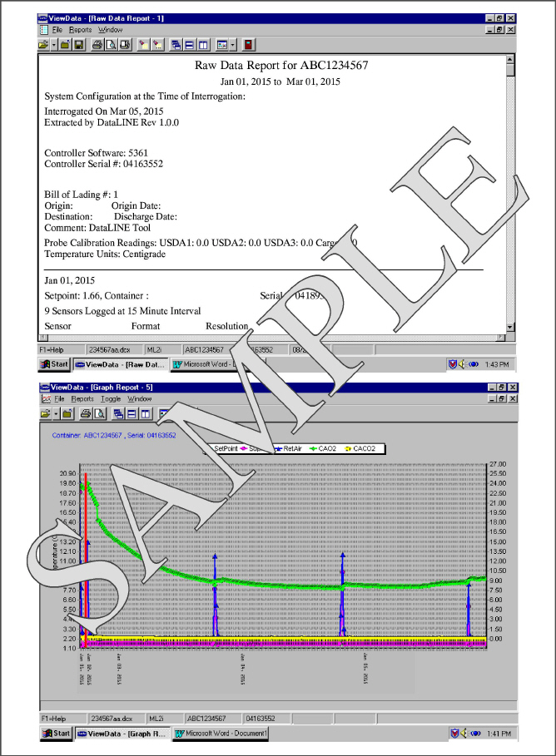
Task: Click Cascade windows icon in Raw Data Report toolbar
Action: (x=176, y=45)
